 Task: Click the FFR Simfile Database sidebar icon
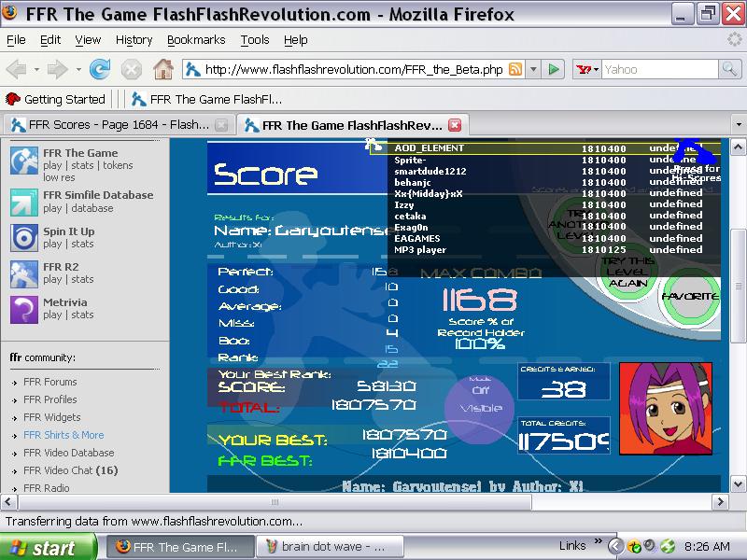tap(24, 202)
